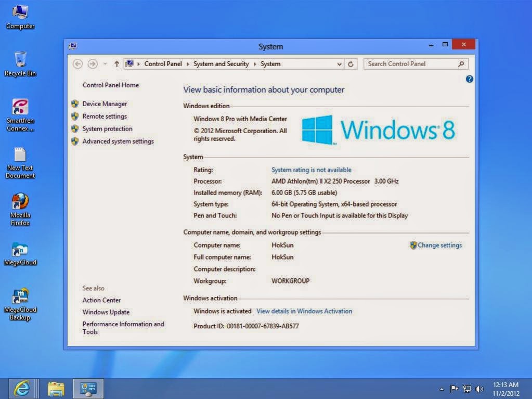Launch Mozilla Firefox from desktop
The width and height of the screenshot is (532, 399).
(x=20, y=210)
